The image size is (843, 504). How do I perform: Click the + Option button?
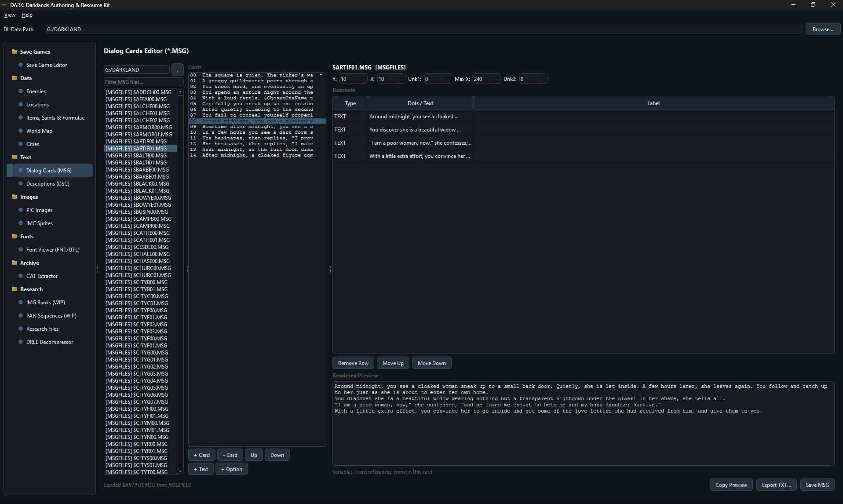click(x=232, y=469)
